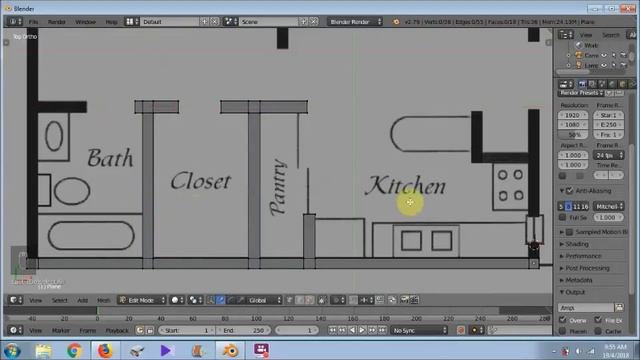
Task: Open Firefox from the taskbar
Action: [x=105, y=351]
